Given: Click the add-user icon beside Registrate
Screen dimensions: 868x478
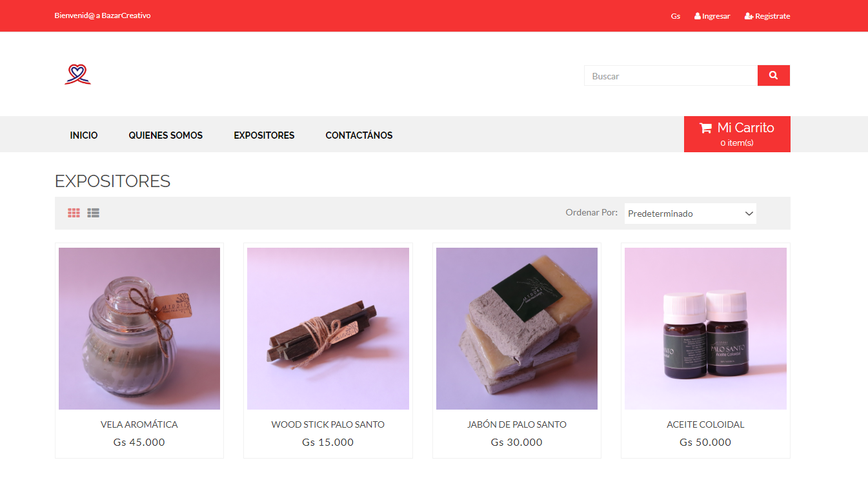Looking at the screenshot, I should pos(749,16).
